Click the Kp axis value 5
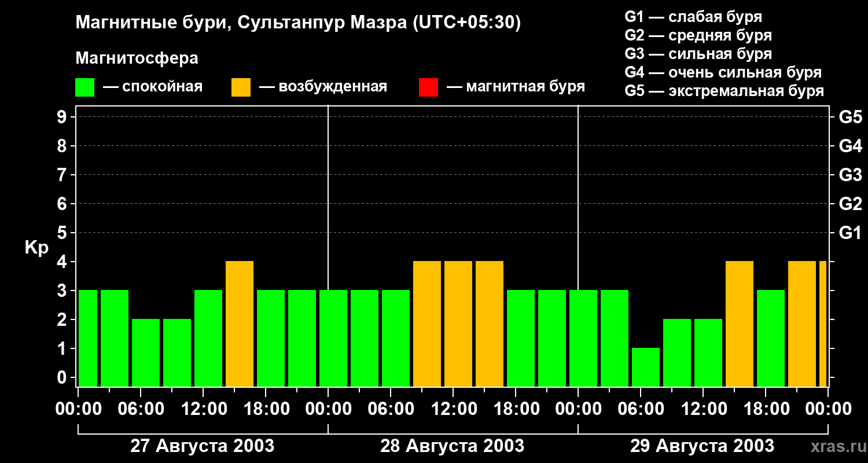 click(63, 233)
